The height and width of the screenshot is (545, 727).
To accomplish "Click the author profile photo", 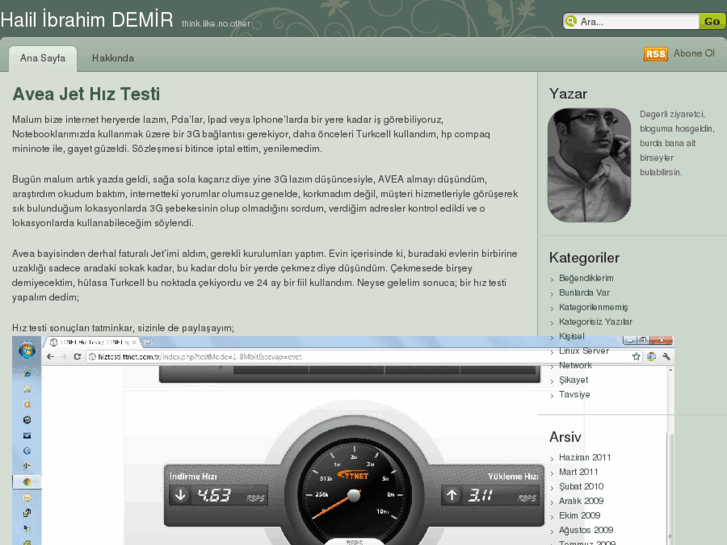I will tap(589, 165).
